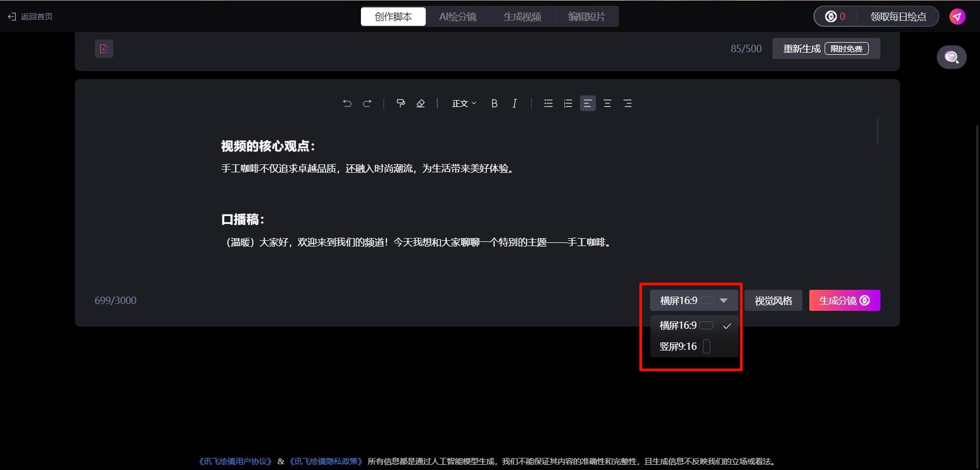Insert a numbered list
The height and width of the screenshot is (470, 980).
click(x=567, y=103)
